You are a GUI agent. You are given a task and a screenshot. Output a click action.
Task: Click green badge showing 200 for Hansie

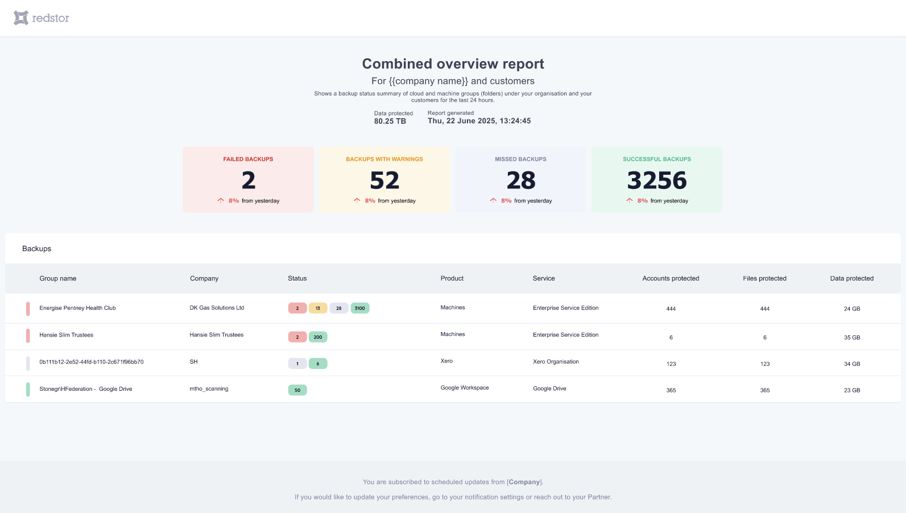tap(318, 337)
